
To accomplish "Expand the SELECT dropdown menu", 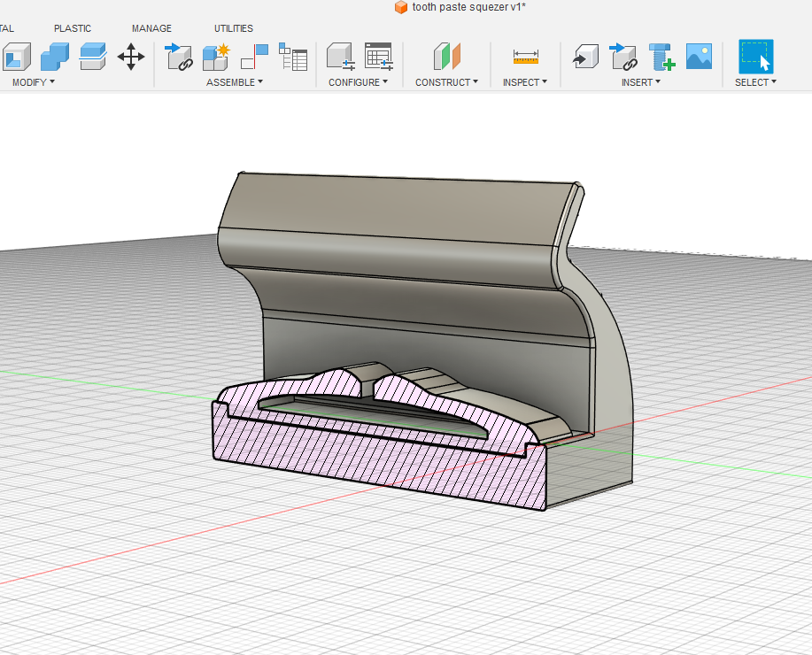I will click(755, 82).
